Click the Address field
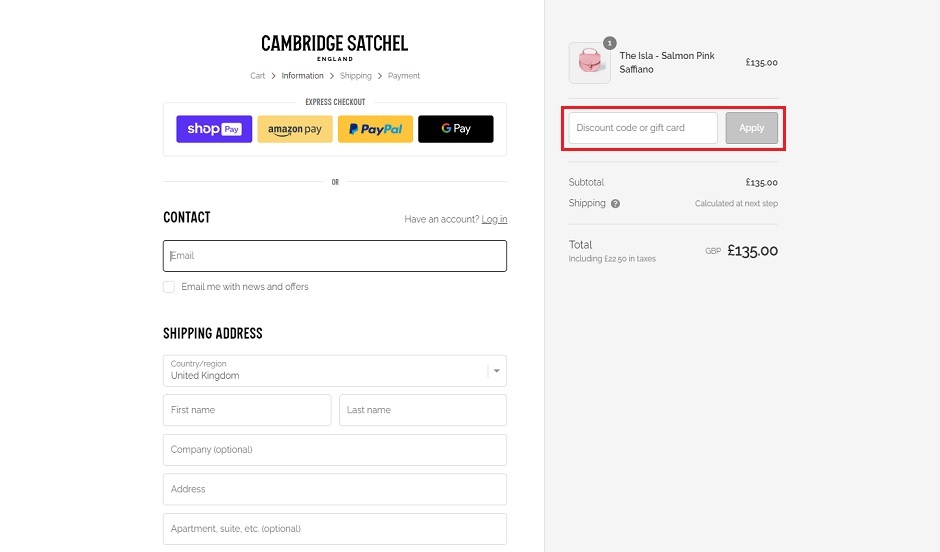This screenshot has height=552, width=940. pyautogui.click(x=335, y=489)
